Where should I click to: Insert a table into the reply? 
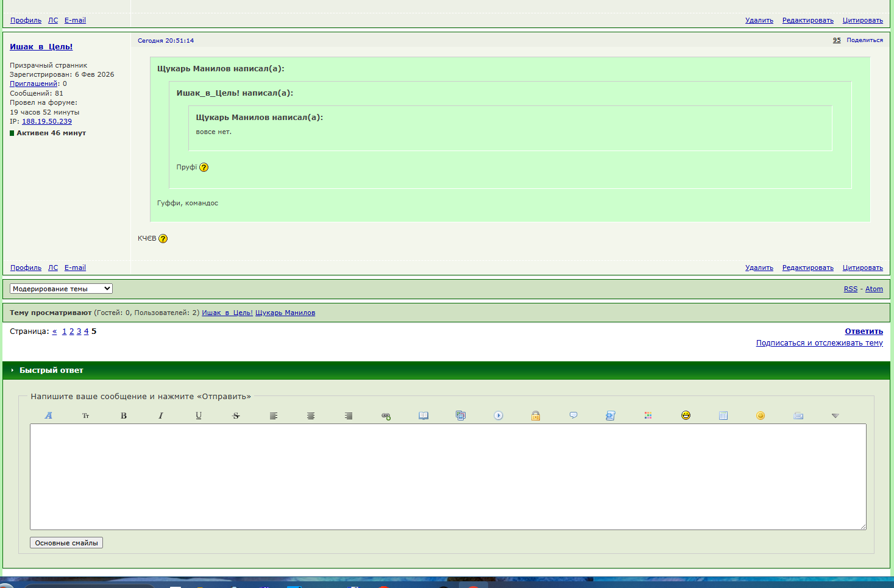pos(723,416)
